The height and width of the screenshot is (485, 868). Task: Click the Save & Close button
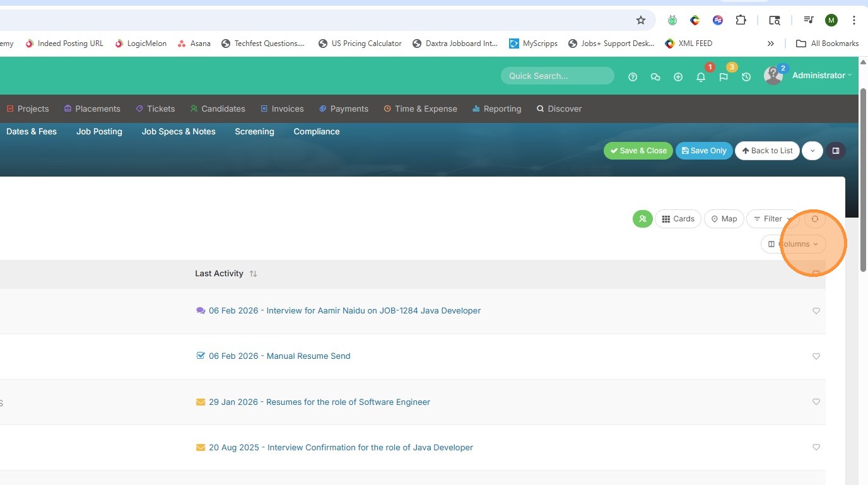click(638, 151)
